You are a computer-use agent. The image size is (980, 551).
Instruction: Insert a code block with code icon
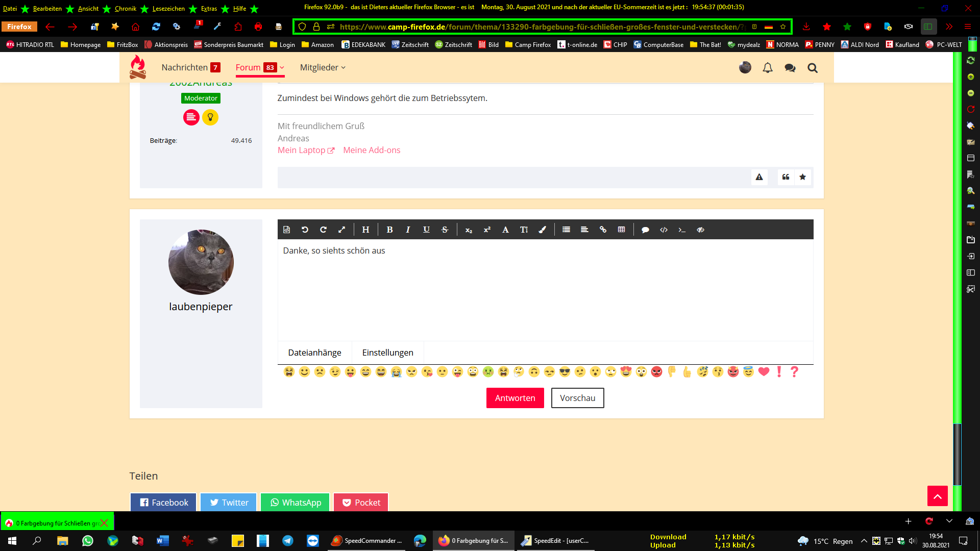[664, 230]
